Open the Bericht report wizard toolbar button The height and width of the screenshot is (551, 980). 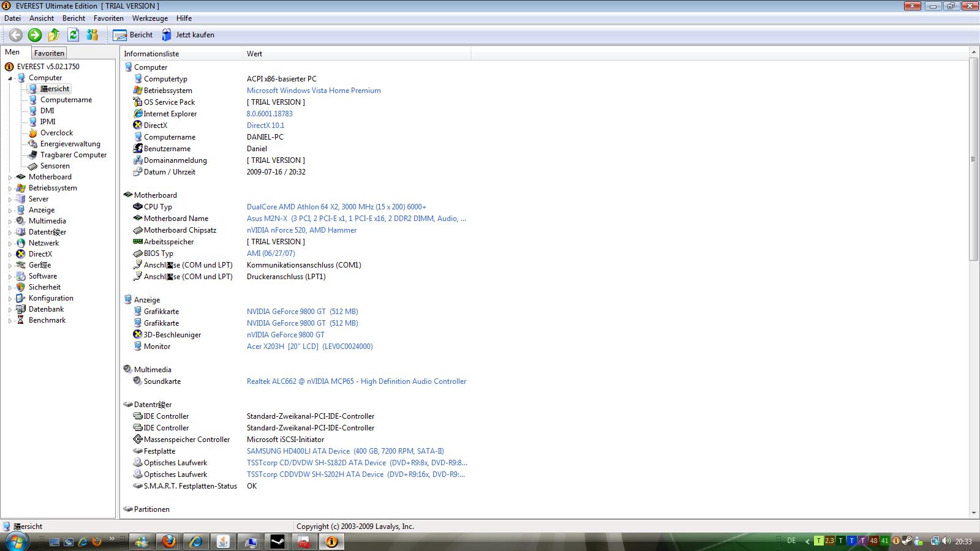(x=133, y=35)
